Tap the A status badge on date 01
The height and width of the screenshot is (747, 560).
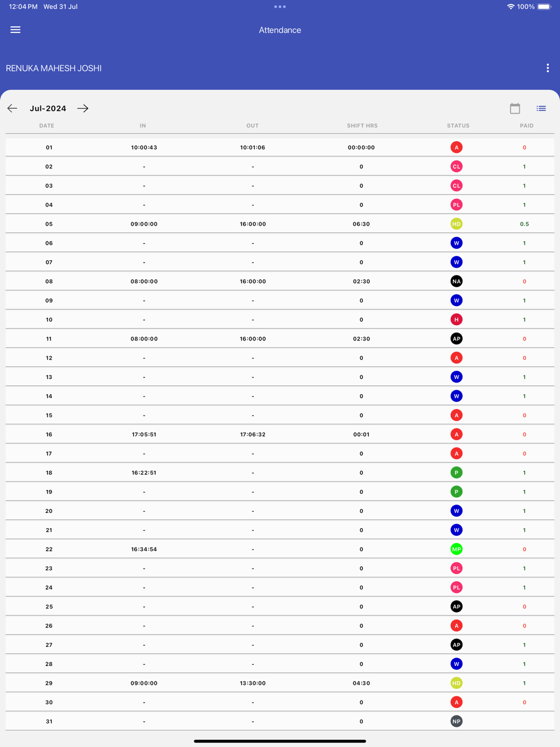pos(456,147)
